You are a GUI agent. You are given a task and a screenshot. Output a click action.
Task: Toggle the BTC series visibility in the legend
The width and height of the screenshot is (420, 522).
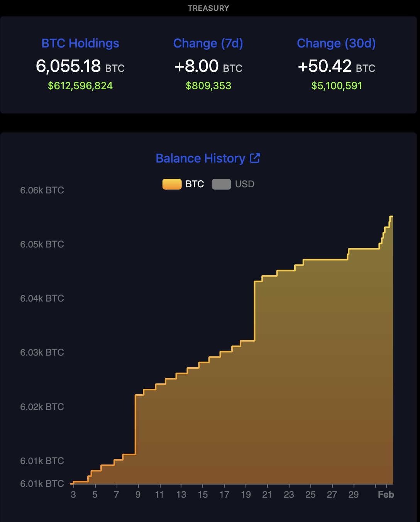[183, 184]
